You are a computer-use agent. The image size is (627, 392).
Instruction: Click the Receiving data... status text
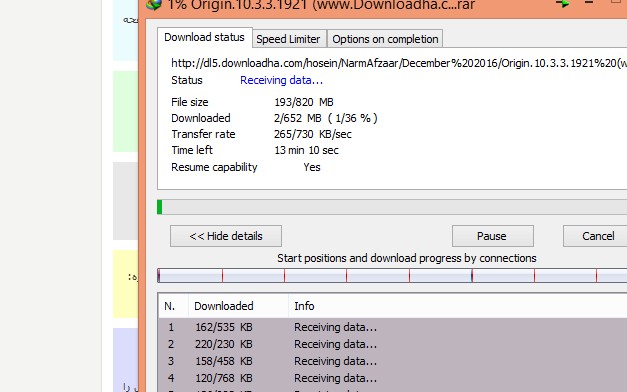point(282,80)
